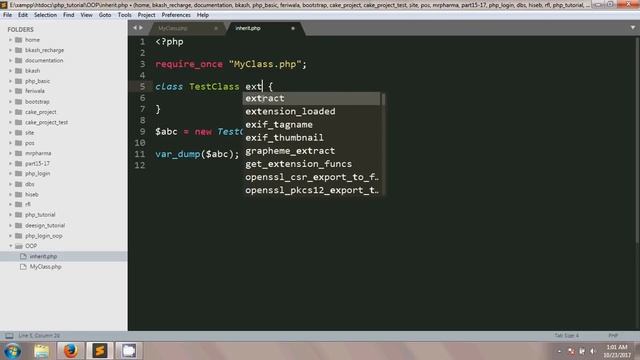Screen dimensions: 640x360
Task: Open the View menu
Action: click(87, 15)
